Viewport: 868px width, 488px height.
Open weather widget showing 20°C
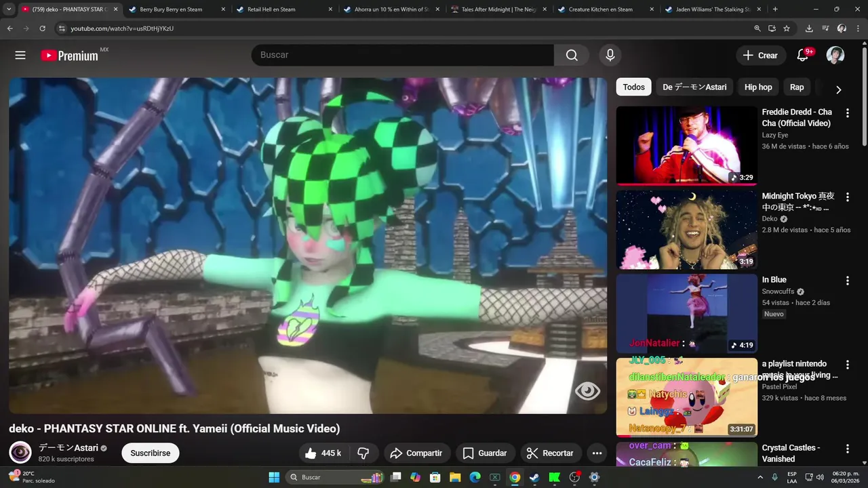click(31, 477)
